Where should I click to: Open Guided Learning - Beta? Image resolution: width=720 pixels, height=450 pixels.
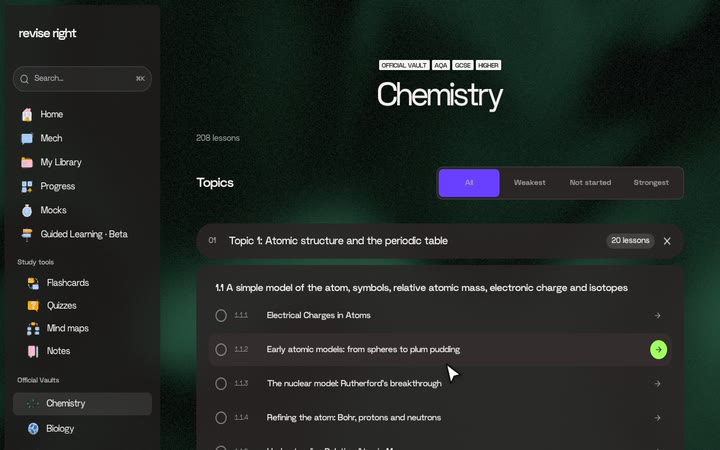click(x=82, y=234)
